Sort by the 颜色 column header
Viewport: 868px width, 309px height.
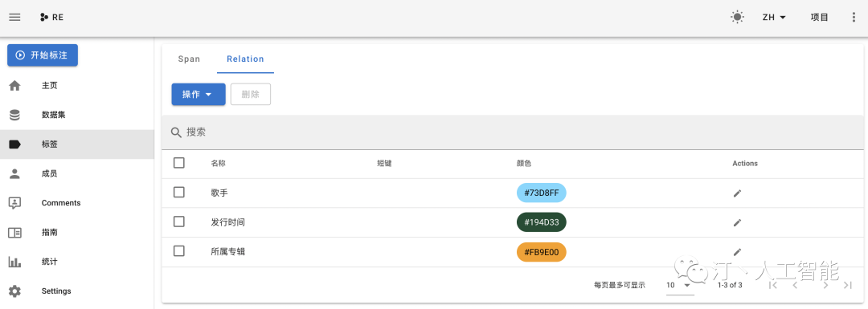click(x=524, y=163)
